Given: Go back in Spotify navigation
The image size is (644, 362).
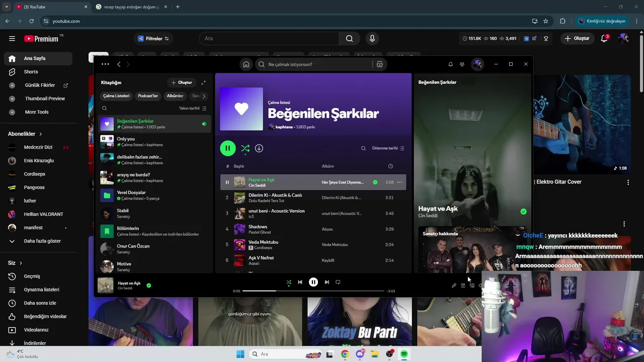Looking at the screenshot, I should pyautogui.click(x=119, y=64).
